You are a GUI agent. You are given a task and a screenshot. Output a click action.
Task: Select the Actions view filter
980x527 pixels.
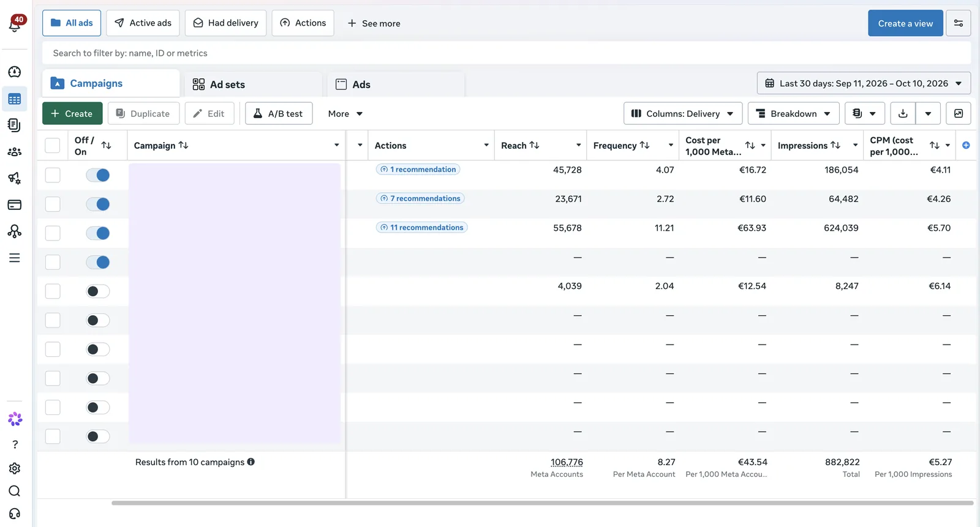pos(303,23)
